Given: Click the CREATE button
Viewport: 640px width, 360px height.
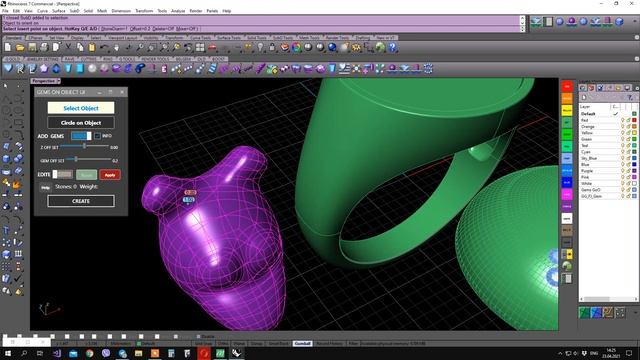Looking at the screenshot, I should pyautogui.click(x=81, y=201).
